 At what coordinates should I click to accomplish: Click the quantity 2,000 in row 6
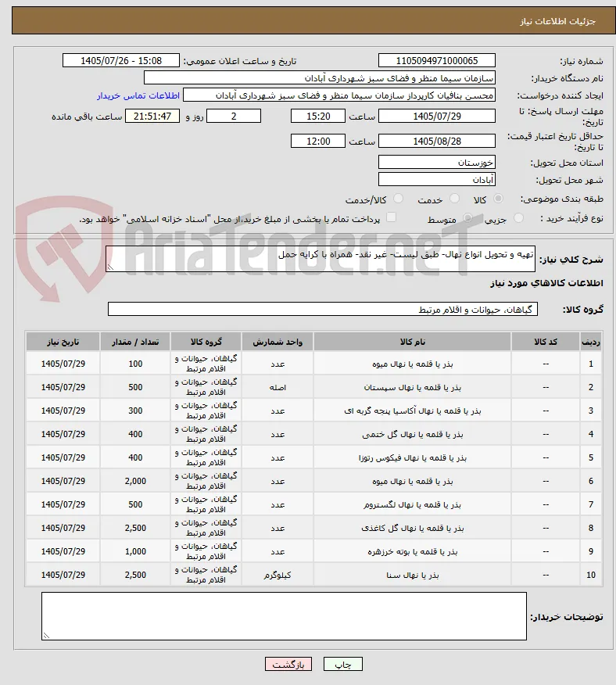(135, 481)
